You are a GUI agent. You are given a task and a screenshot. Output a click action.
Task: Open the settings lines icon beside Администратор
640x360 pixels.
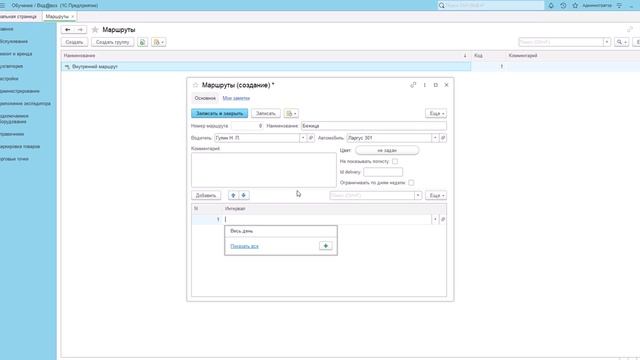[x=619, y=5]
